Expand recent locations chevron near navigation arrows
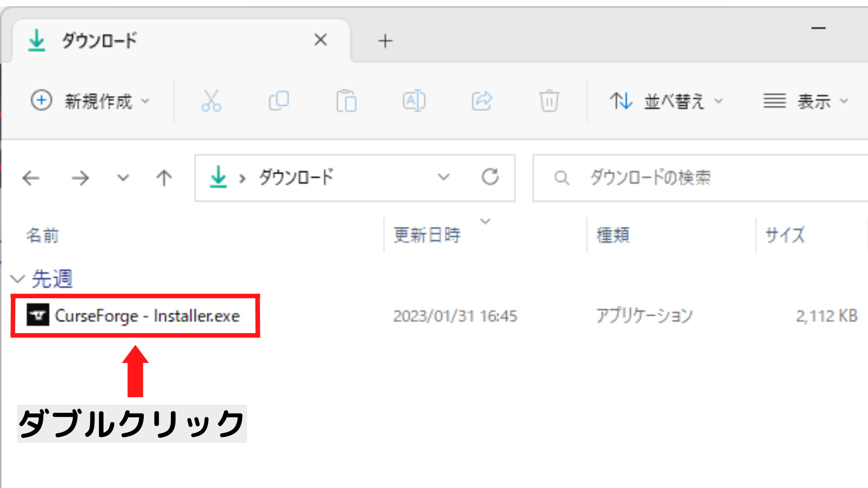 click(x=123, y=178)
